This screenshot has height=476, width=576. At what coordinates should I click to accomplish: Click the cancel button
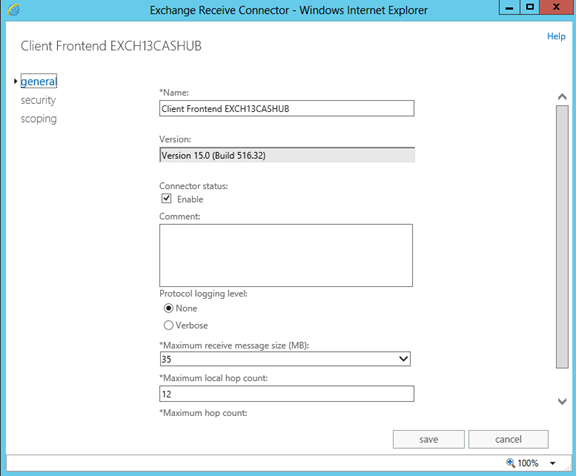508,439
